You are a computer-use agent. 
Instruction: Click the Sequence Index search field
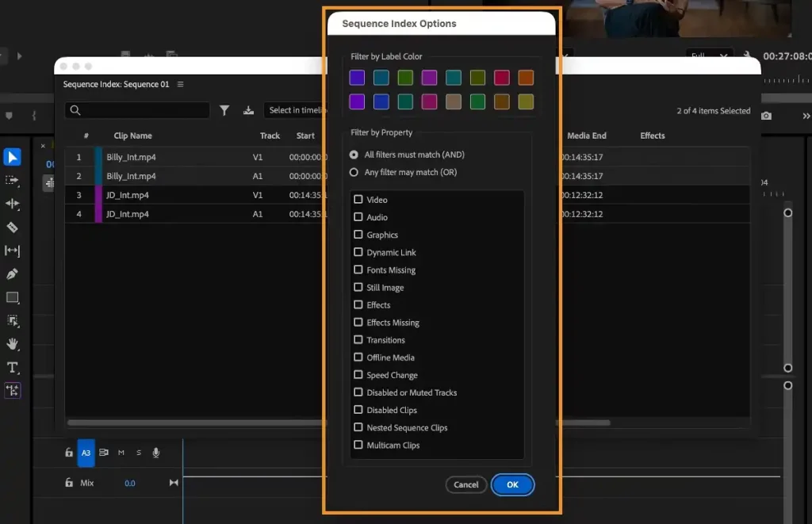coord(137,111)
